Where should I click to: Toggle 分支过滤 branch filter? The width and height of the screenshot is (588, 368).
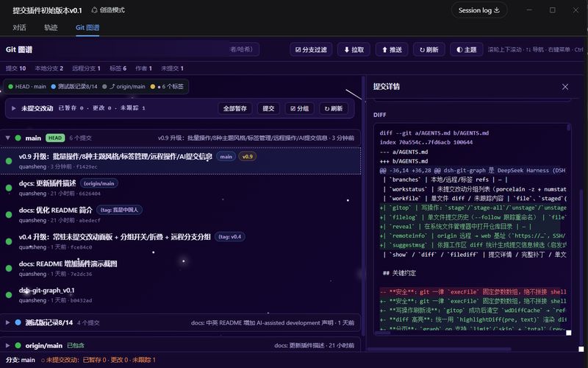pyautogui.click(x=311, y=49)
